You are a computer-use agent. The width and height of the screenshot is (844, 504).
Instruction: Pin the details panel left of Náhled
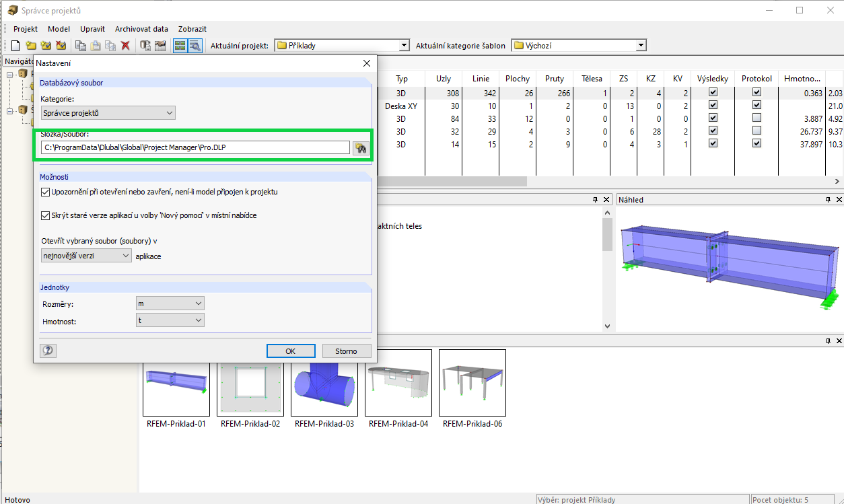[596, 200]
